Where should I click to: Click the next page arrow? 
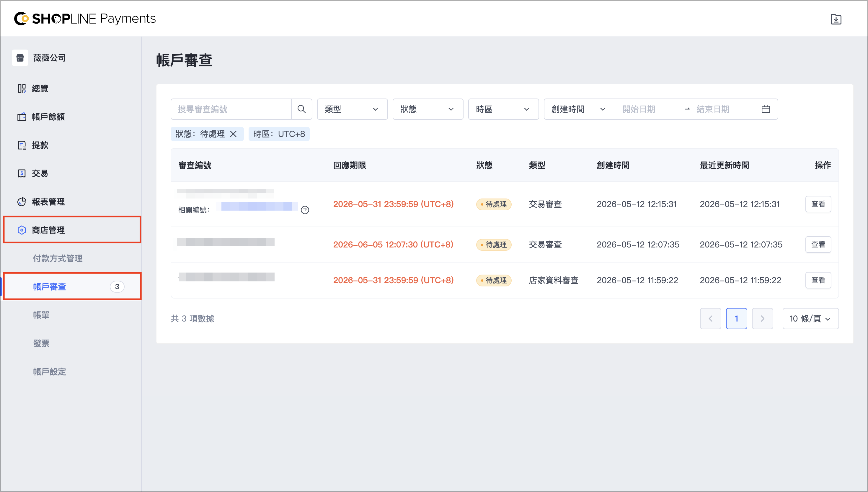pyautogui.click(x=762, y=319)
